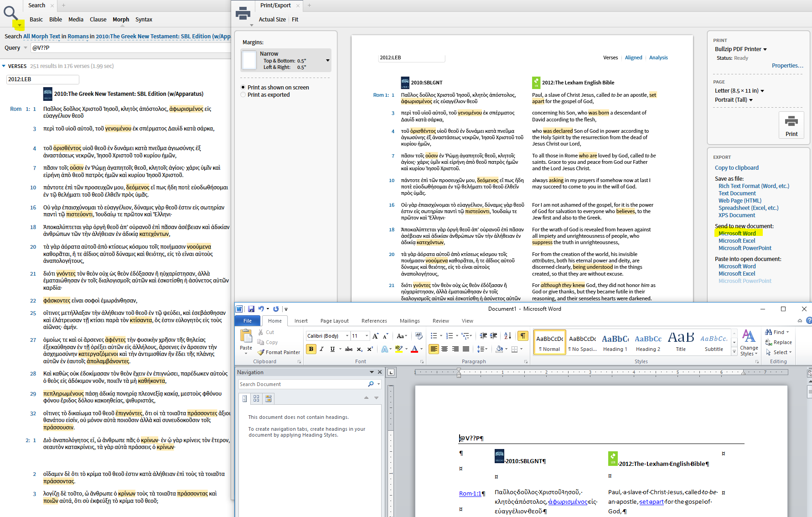This screenshot has height=517, width=812.
Task: Send to new Microsoft Word document
Action: 737,233
